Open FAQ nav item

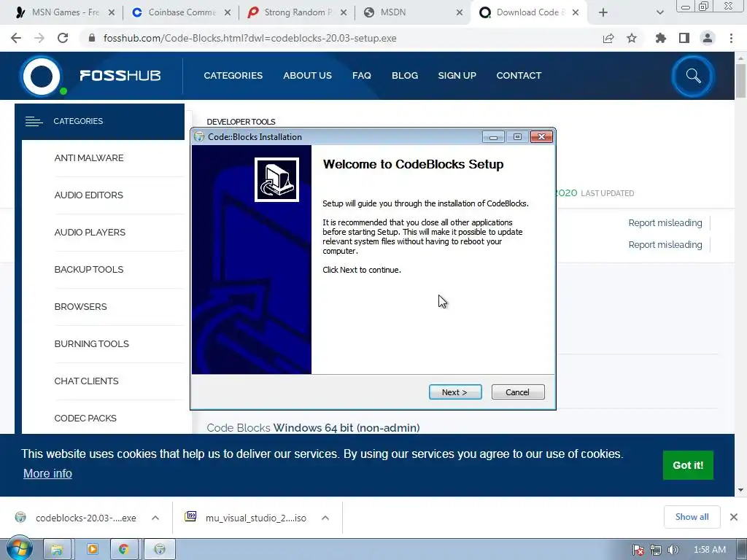362,76
